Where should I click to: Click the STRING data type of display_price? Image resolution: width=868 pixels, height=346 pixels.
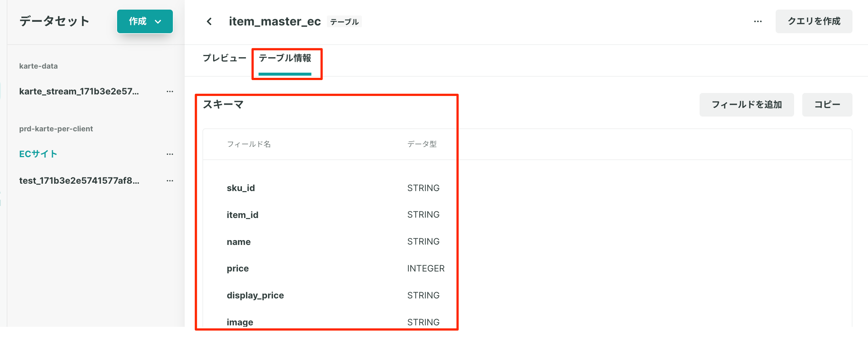(423, 295)
